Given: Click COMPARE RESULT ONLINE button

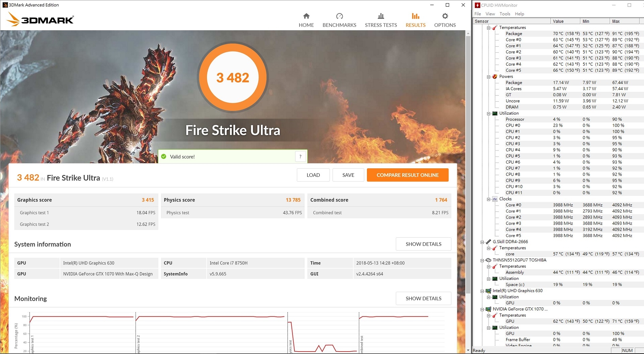Looking at the screenshot, I should click(408, 175).
